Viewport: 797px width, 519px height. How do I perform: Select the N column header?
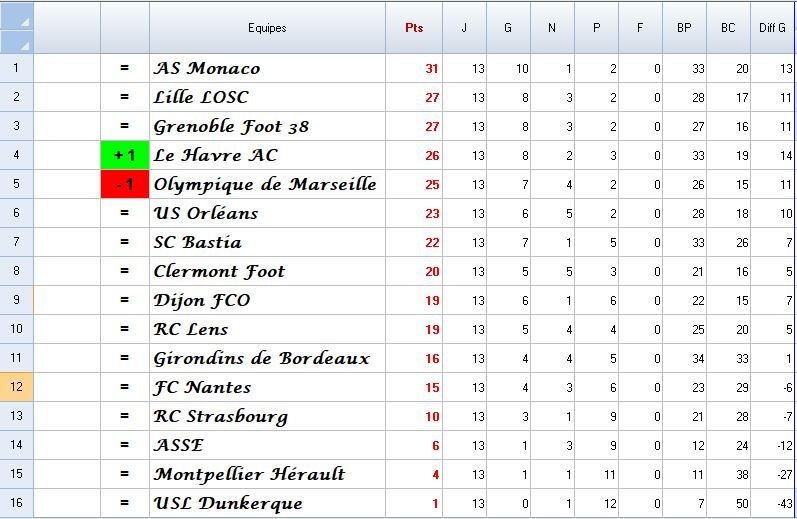[552, 28]
